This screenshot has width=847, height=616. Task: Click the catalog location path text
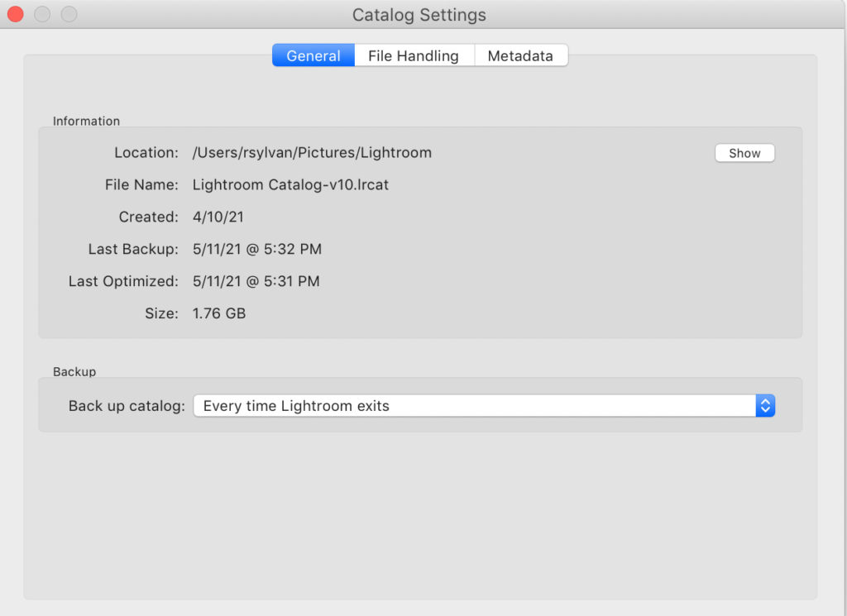(312, 153)
